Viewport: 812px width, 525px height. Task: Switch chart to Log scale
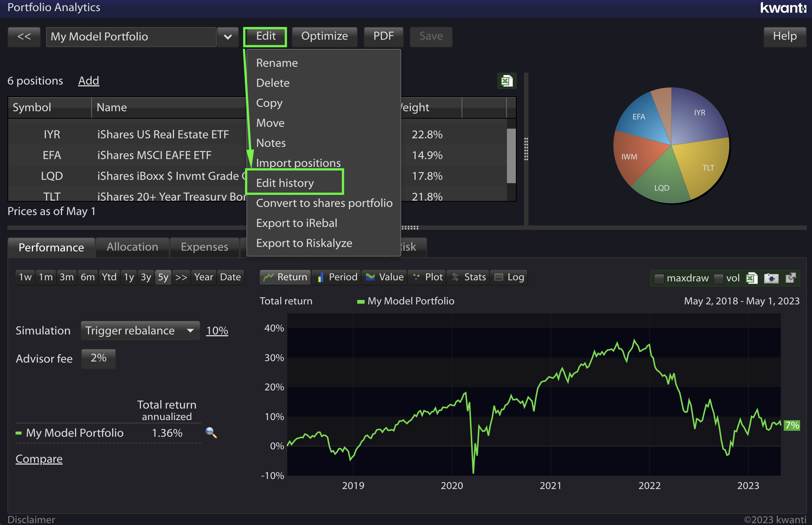[x=509, y=277]
